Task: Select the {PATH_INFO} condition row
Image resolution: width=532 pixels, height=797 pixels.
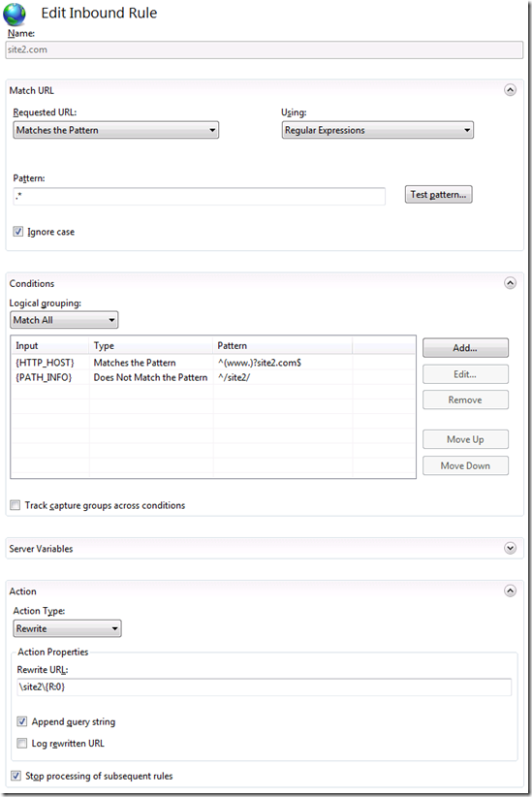Action: click(x=213, y=377)
